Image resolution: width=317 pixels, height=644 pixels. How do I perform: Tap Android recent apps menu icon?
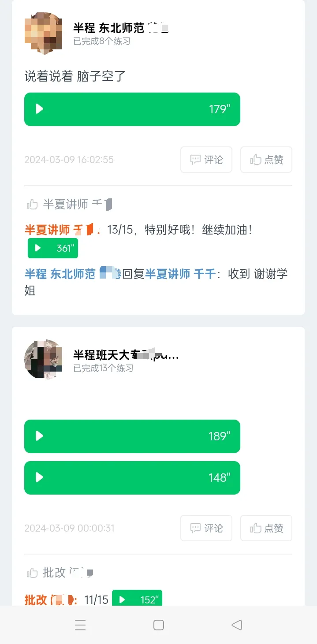[80, 625]
